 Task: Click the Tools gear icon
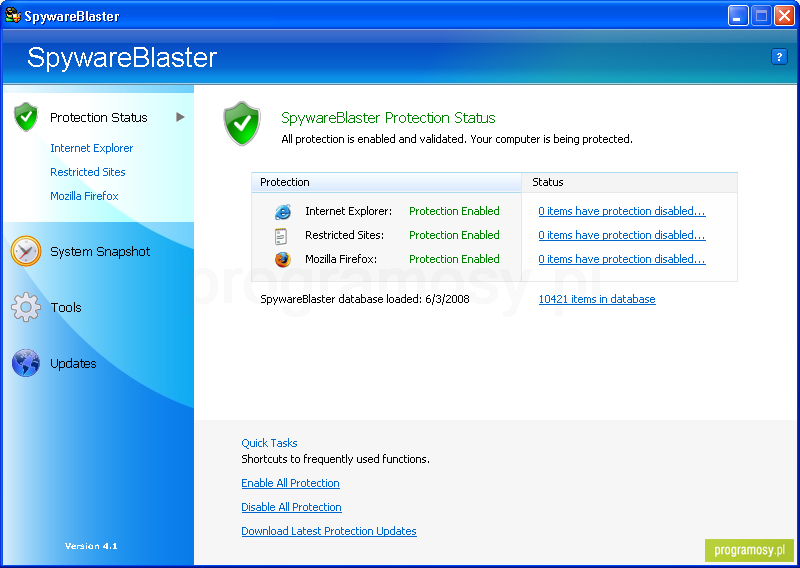(26, 307)
